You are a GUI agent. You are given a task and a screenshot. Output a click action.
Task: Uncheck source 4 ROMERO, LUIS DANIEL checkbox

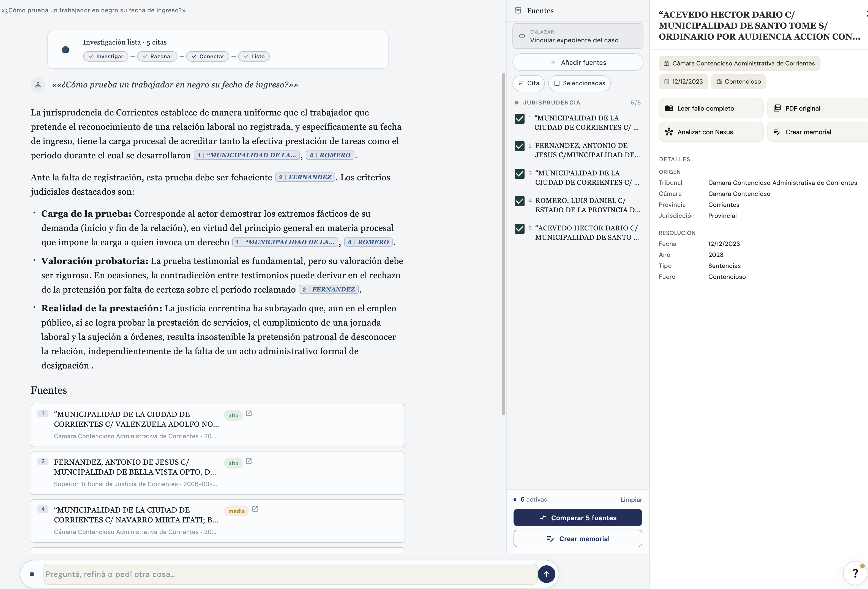tap(520, 201)
